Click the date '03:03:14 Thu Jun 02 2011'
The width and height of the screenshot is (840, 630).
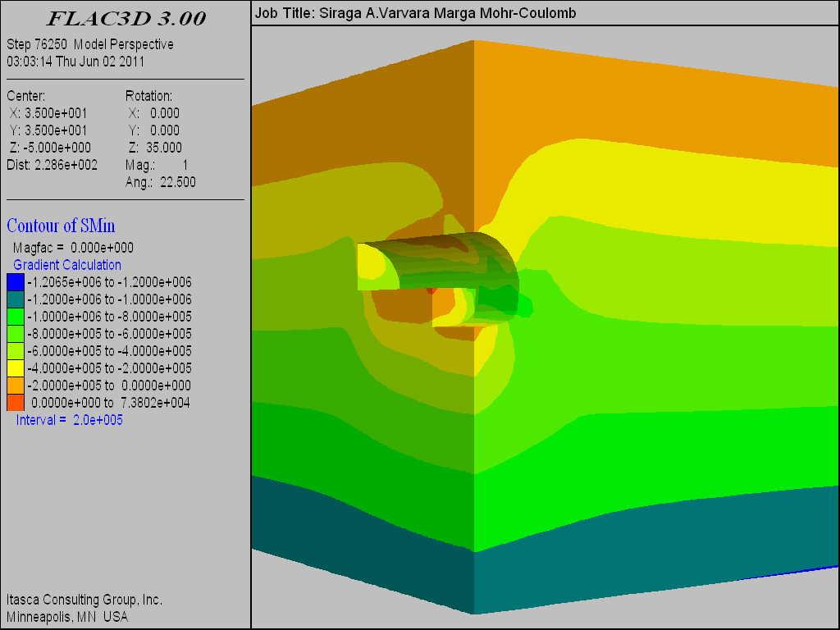[x=75, y=61]
